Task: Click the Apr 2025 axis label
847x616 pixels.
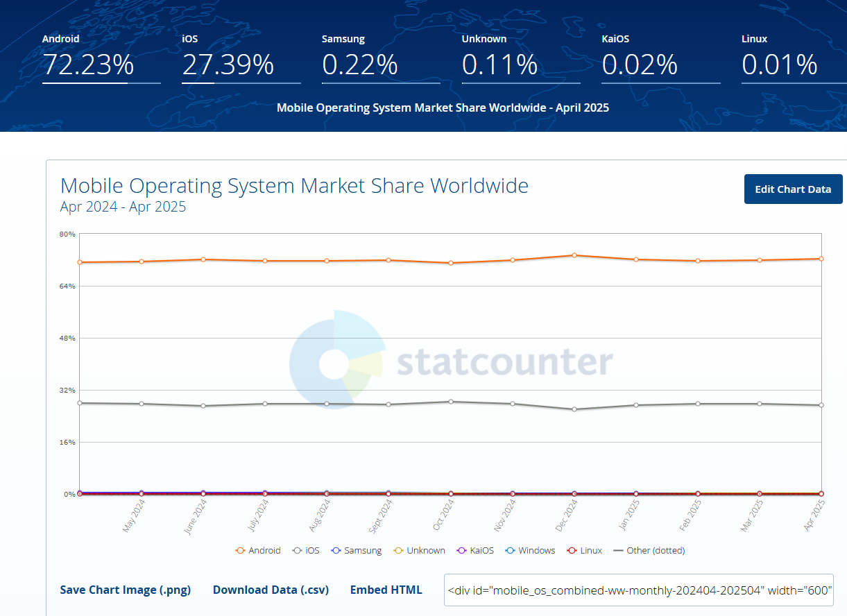Action: coord(814,516)
